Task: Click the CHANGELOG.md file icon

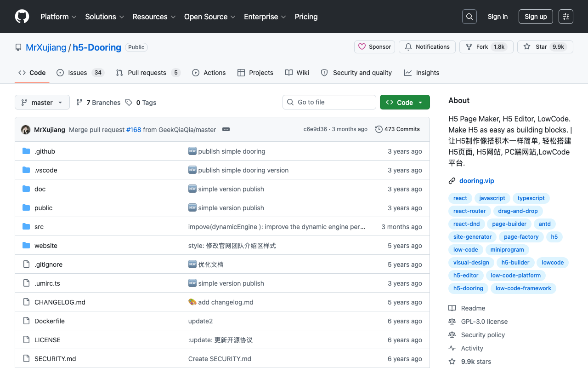Action: click(26, 302)
